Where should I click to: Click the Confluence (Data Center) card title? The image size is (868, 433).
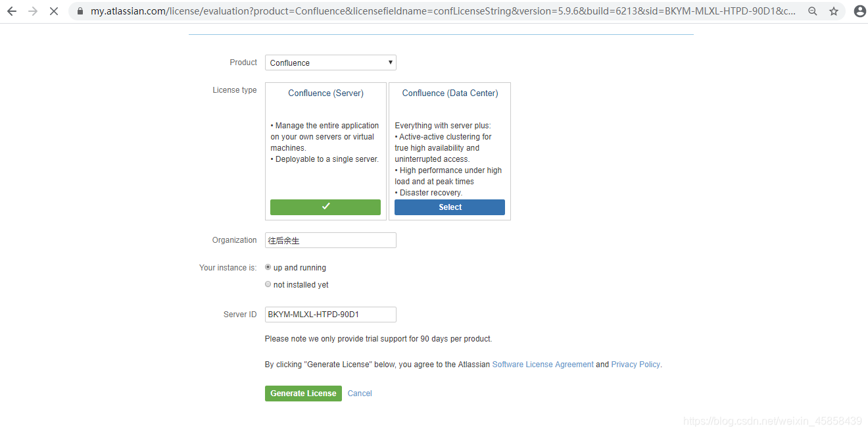(x=450, y=93)
